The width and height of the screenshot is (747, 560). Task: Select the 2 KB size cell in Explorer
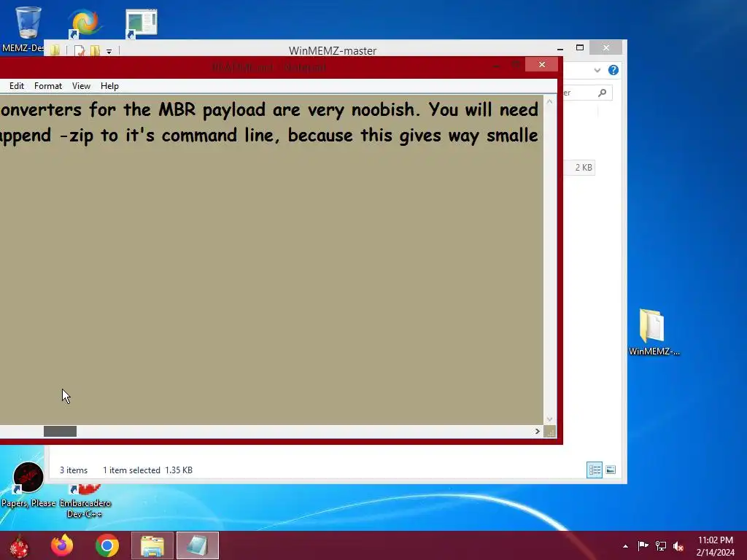coord(580,168)
